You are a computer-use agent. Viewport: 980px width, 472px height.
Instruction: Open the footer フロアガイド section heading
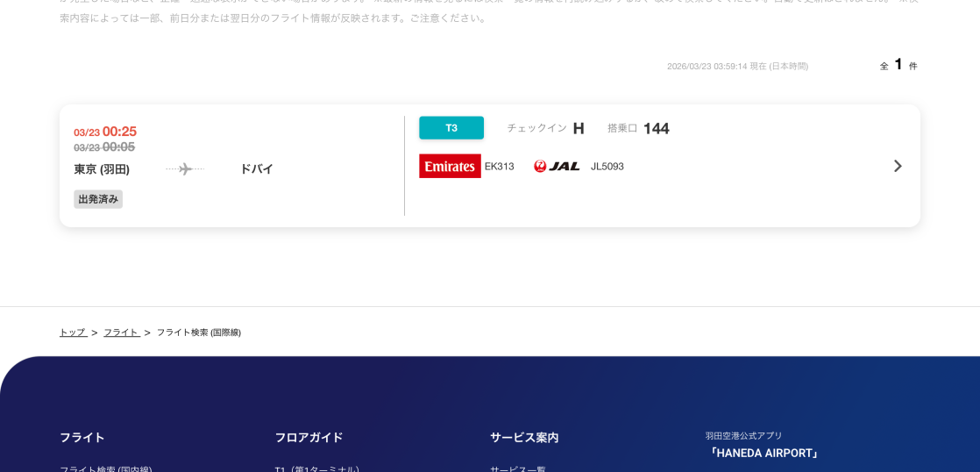point(309,437)
